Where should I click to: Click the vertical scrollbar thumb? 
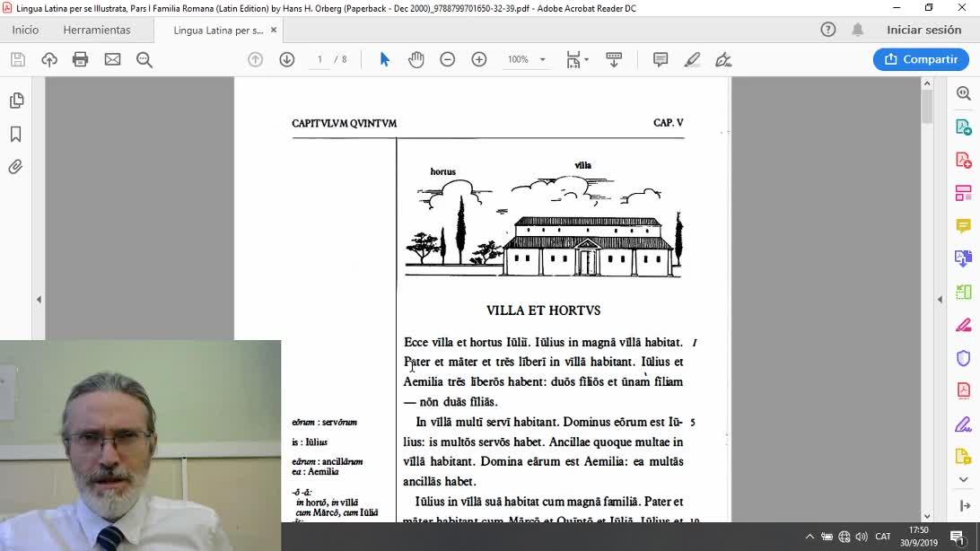point(927,107)
